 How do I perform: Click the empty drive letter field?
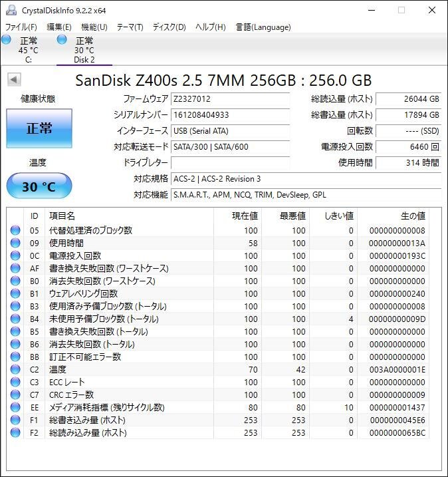pyautogui.click(x=230, y=163)
